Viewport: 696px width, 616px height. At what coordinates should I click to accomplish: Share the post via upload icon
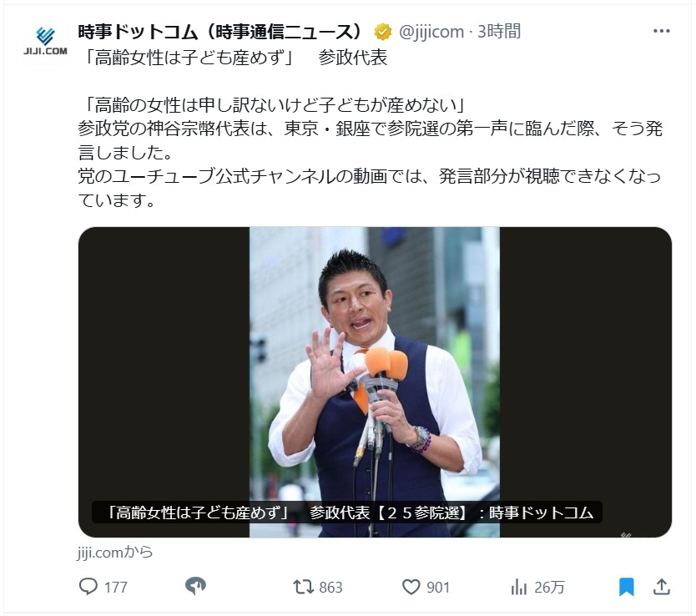(x=662, y=586)
